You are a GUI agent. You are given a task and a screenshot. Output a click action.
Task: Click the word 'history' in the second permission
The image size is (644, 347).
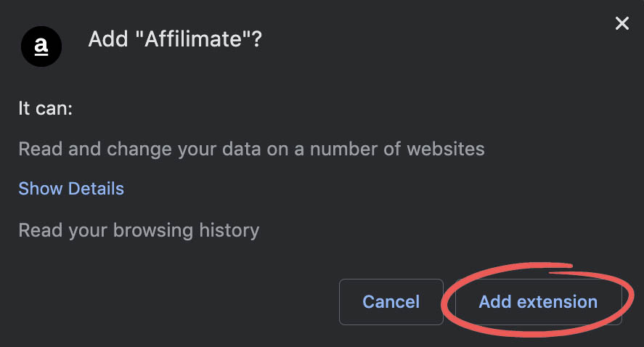[x=229, y=230]
